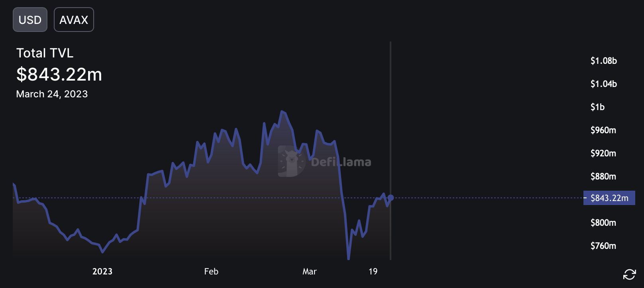Select the current data point dot on the line

[x=391, y=197]
